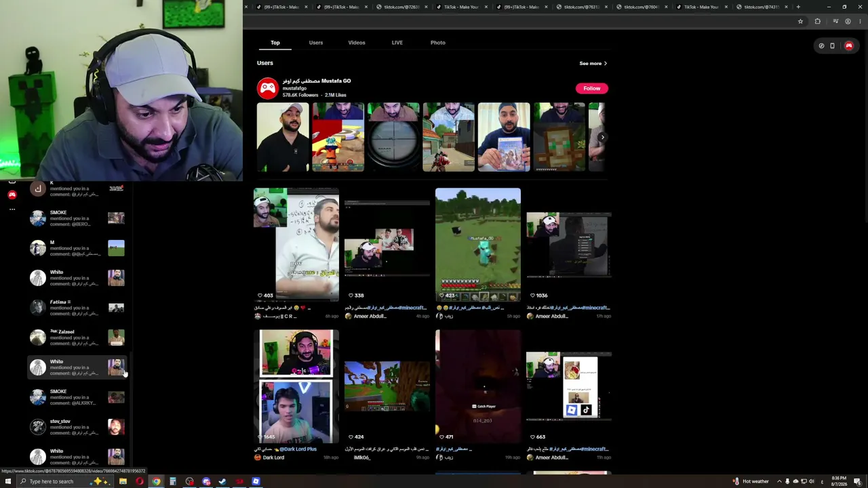Open the Chrome extensions puzzle icon
Image resolution: width=868 pixels, height=488 pixels.
[817, 21]
